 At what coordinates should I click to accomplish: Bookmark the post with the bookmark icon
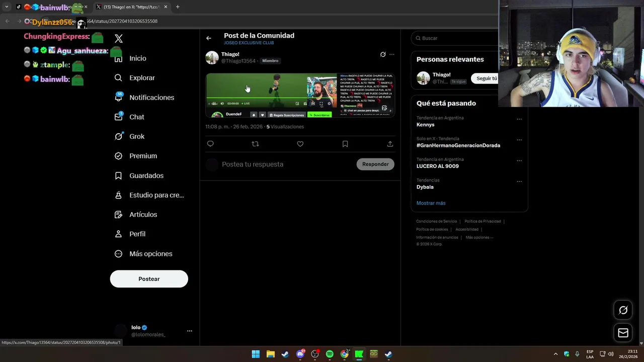345,144
